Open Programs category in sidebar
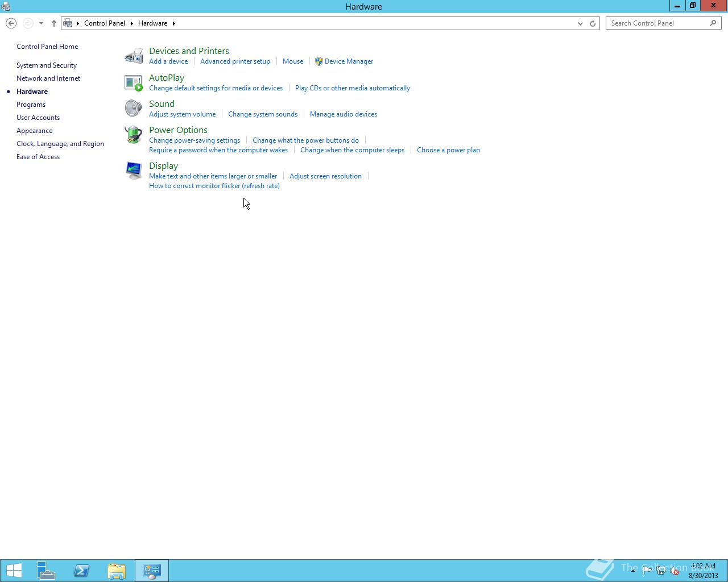728x582 pixels. click(31, 105)
